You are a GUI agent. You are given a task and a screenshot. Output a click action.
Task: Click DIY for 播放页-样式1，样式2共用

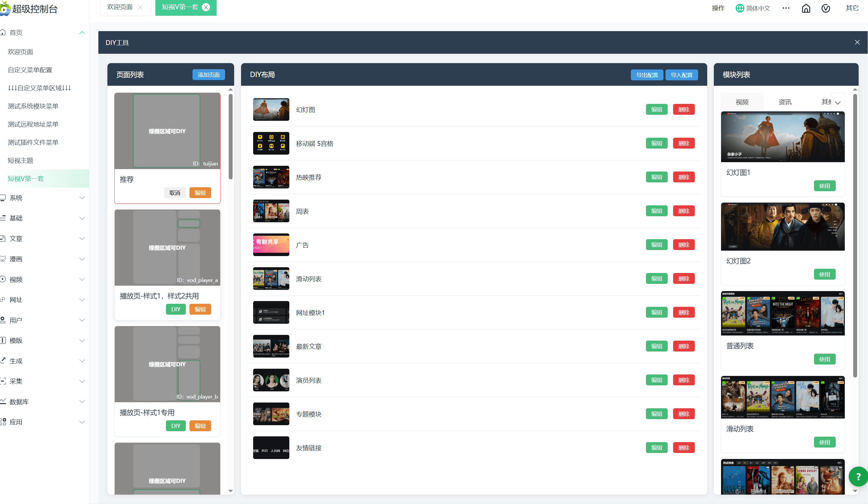point(176,309)
